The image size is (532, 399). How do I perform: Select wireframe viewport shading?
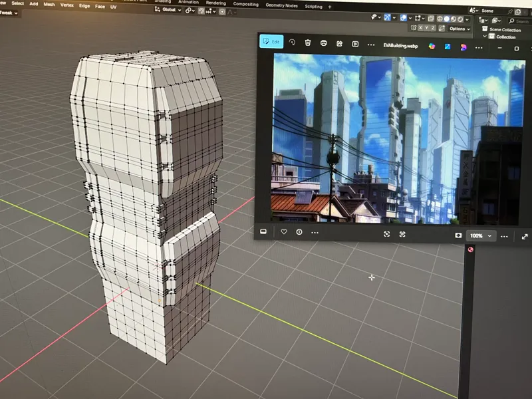[440, 19]
